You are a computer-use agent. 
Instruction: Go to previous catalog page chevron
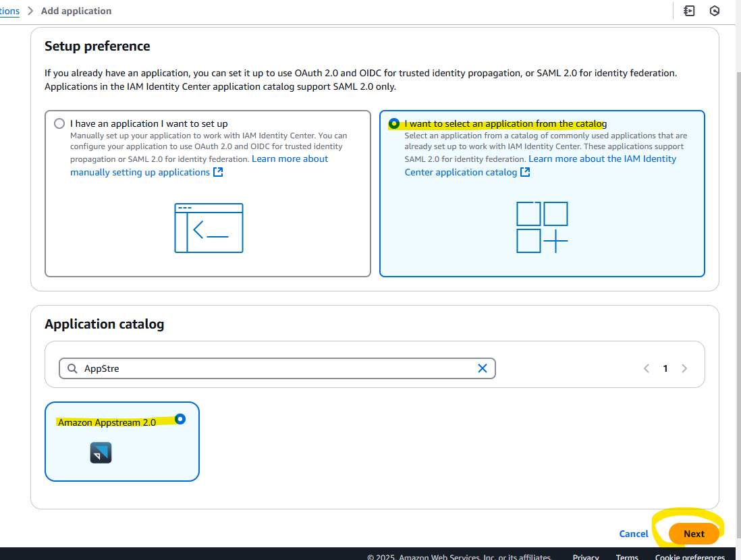[646, 368]
